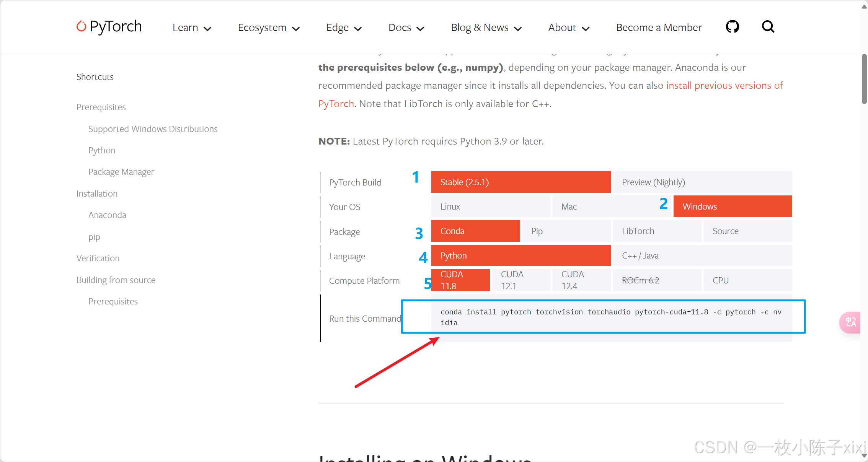The height and width of the screenshot is (462, 868).
Task: Select the CPU compute platform
Action: click(747, 280)
